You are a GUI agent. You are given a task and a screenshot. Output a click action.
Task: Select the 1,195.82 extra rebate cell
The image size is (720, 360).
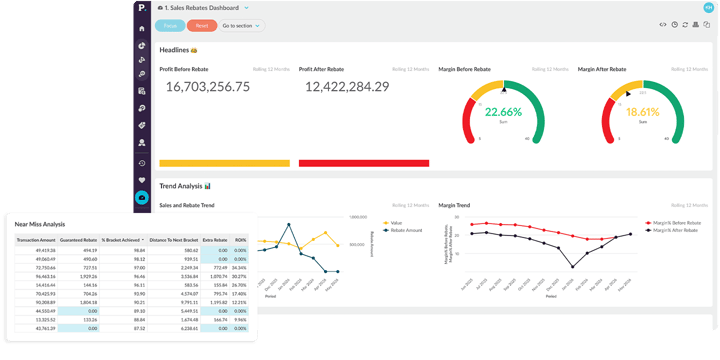pyautogui.click(x=214, y=303)
